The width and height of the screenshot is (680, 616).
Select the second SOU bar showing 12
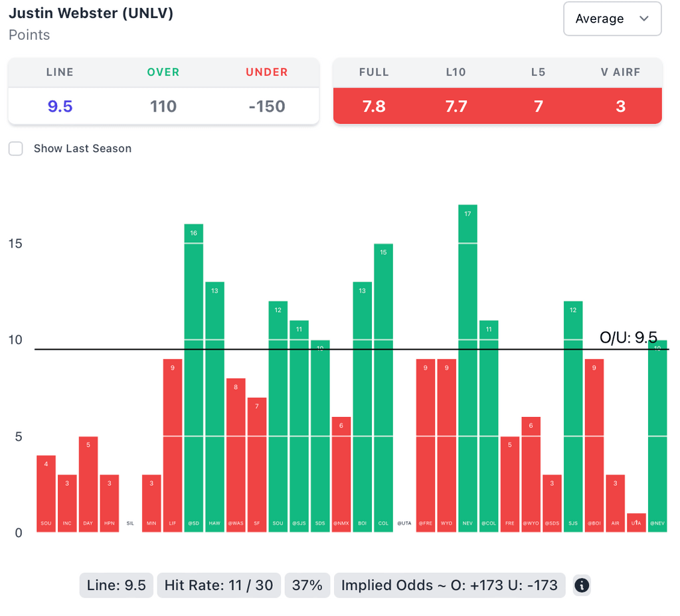click(x=278, y=417)
